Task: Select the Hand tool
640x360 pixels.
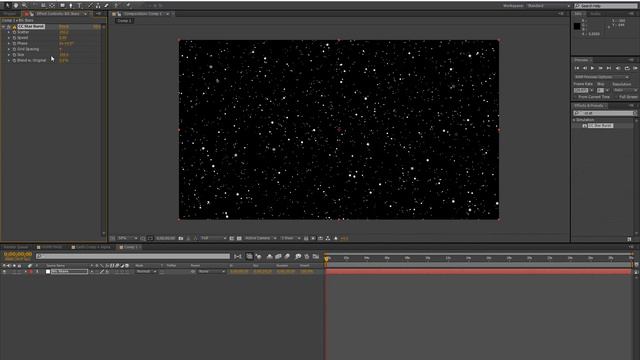Action: 16,5
